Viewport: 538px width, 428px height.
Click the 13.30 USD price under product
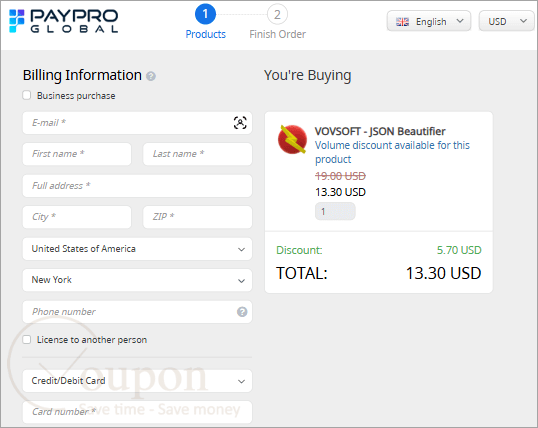tap(340, 192)
